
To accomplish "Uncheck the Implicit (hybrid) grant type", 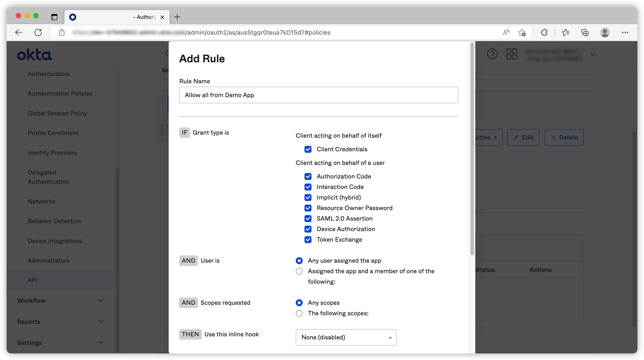I will pyautogui.click(x=308, y=198).
